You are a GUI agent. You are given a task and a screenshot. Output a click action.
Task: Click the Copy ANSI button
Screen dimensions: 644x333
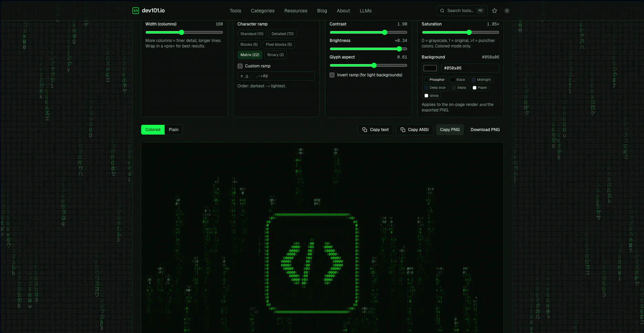click(415, 130)
